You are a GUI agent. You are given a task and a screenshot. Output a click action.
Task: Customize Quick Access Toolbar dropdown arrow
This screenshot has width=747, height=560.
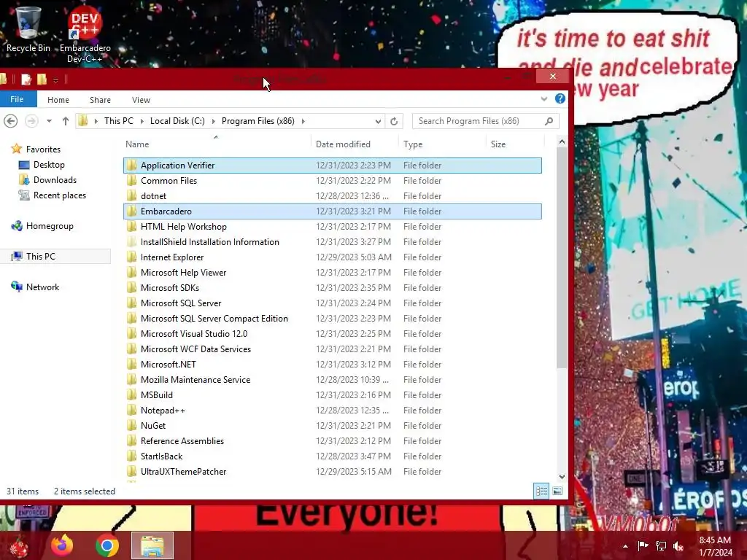tap(55, 80)
